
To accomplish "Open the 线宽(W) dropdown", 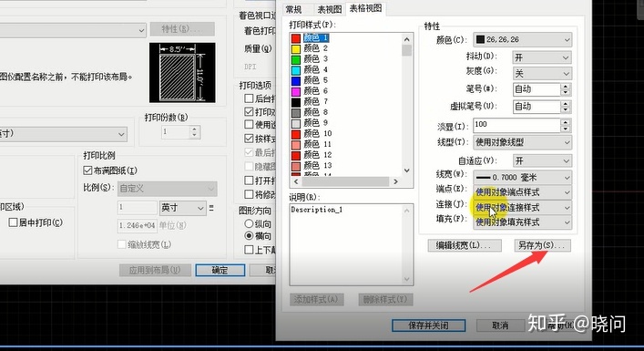I will (523, 178).
